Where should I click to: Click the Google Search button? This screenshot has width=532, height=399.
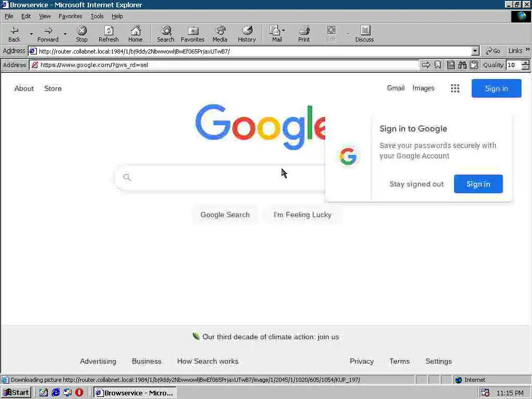[x=225, y=215]
